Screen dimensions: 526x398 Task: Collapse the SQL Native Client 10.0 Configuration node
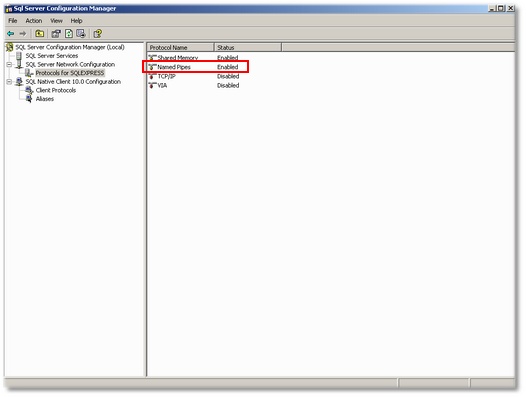(9, 82)
